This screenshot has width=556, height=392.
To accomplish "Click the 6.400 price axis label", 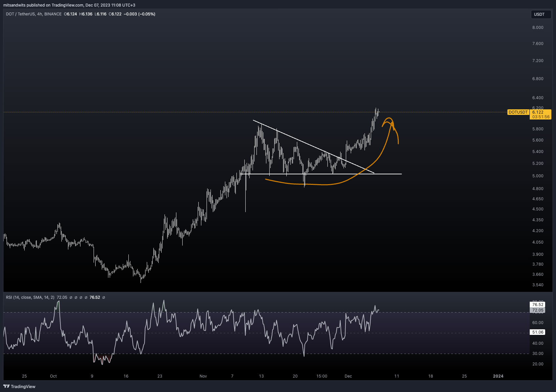I will click(538, 98).
